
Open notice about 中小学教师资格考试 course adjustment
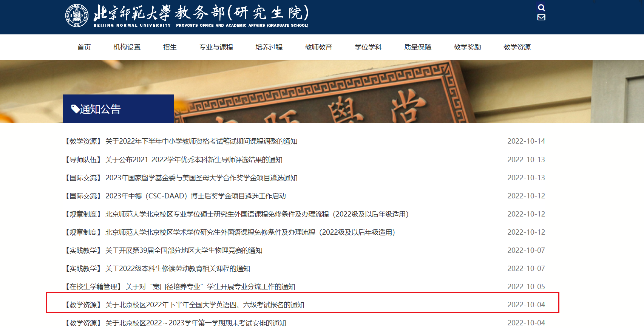201,141
